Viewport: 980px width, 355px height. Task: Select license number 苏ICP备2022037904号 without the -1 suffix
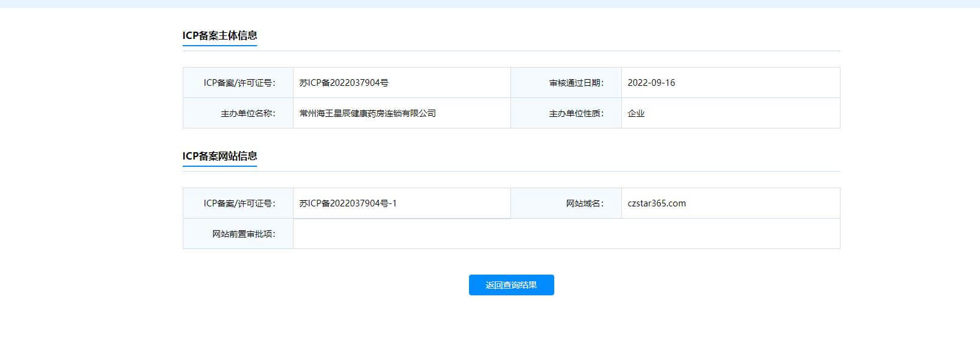(344, 83)
